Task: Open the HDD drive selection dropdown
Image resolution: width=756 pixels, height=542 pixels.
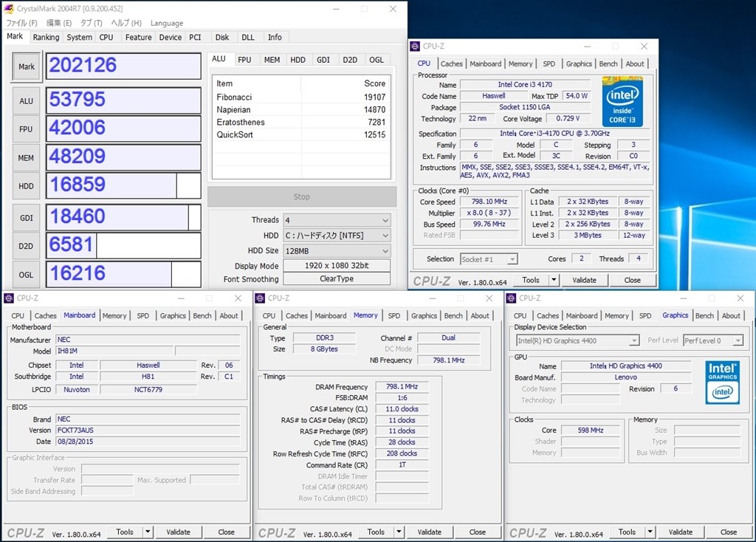Action: (x=337, y=236)
